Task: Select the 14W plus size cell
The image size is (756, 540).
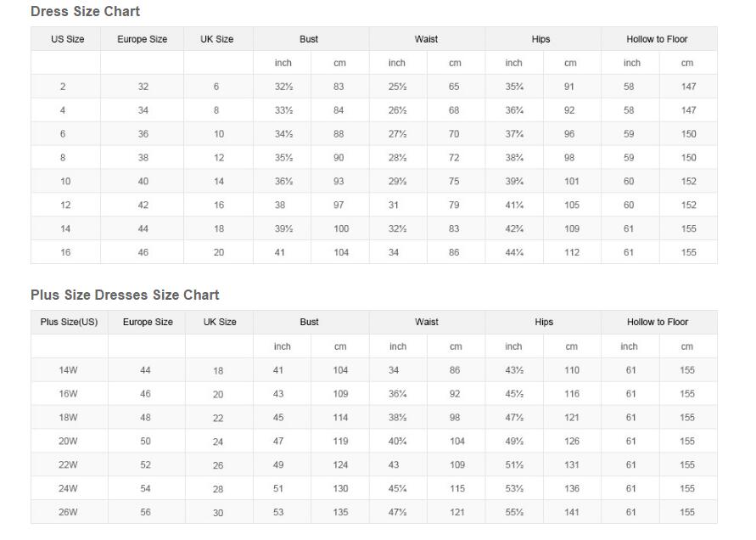Action: point(69,370)
